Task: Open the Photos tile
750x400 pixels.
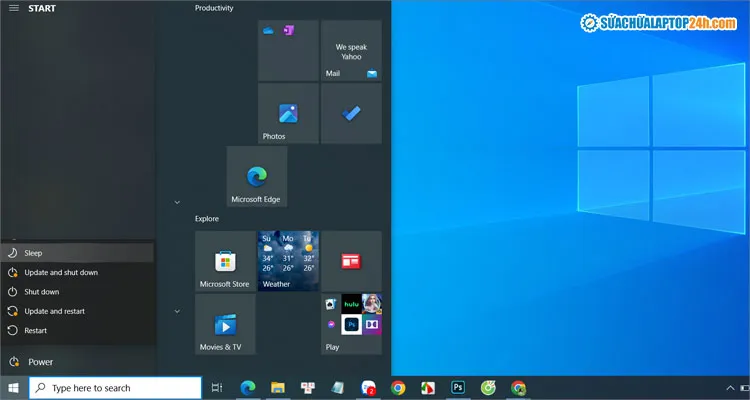Action: (288, 113)
